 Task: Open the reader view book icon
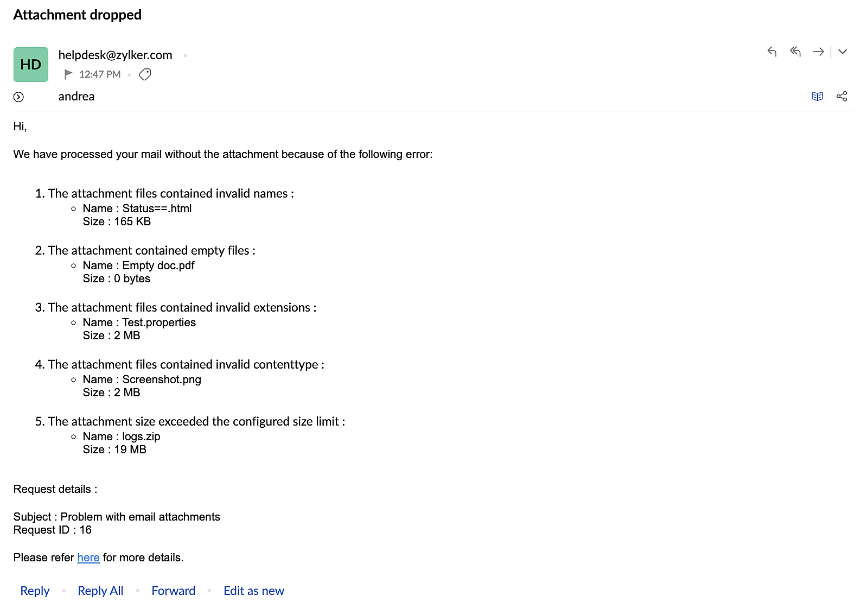818,96
